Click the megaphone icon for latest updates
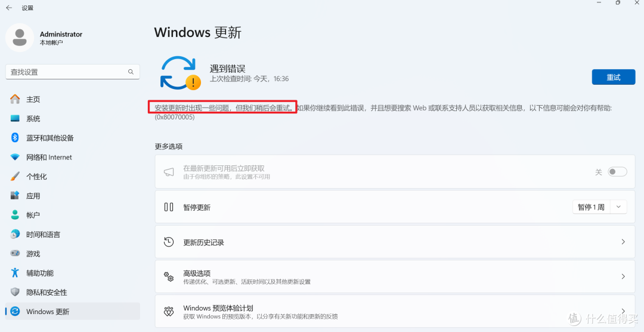The width and height of the screenshot is (644, 332). pos(169,172)
